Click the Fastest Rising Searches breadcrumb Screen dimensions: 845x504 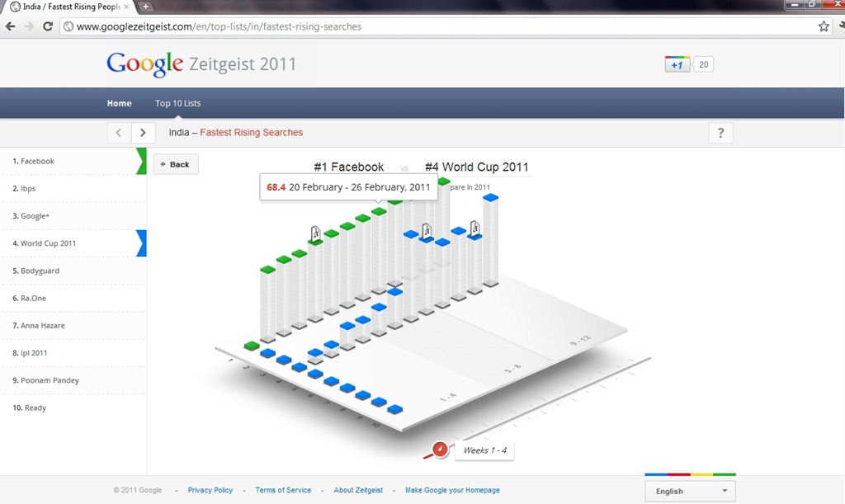pos(251,133)
